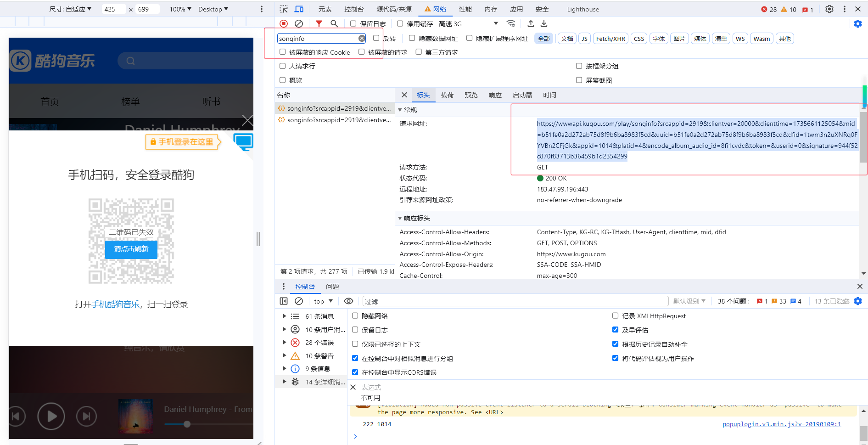Image resolution: width=868 pixels, height=445 pixels.
Task: Check 隐藏扩展程序网址 checkbox
Action: [469, 38]
